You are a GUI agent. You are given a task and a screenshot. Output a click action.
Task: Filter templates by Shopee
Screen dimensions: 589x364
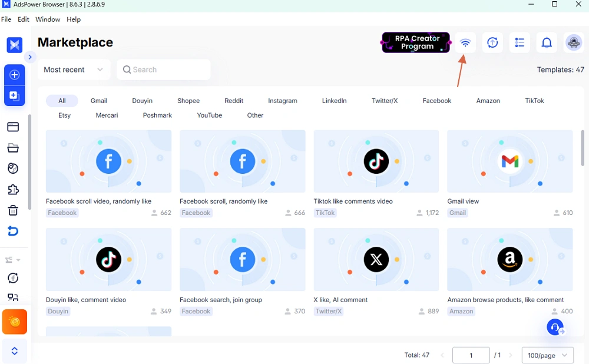[x=188, y=101]
